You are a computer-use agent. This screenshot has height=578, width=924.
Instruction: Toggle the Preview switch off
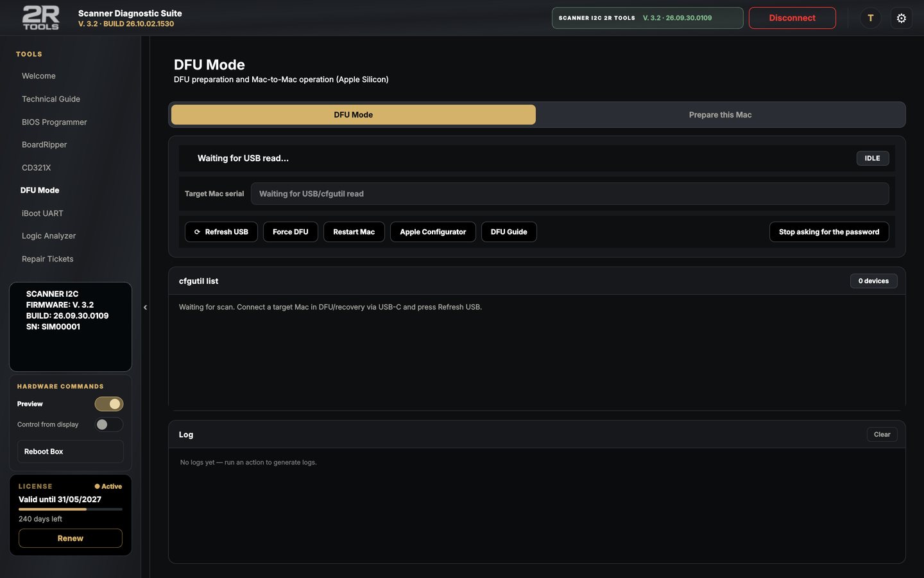click(109, 404)
